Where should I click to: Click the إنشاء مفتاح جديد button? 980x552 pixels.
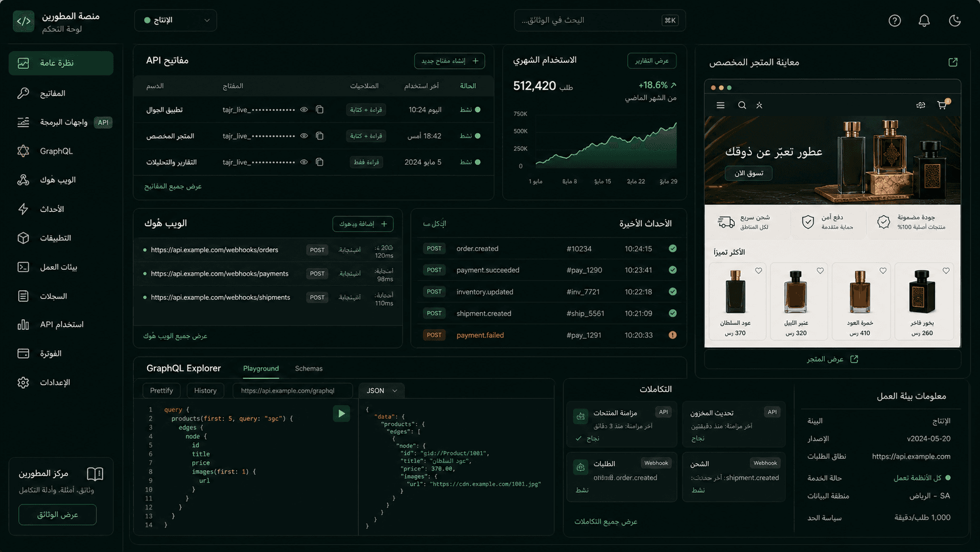450,60
